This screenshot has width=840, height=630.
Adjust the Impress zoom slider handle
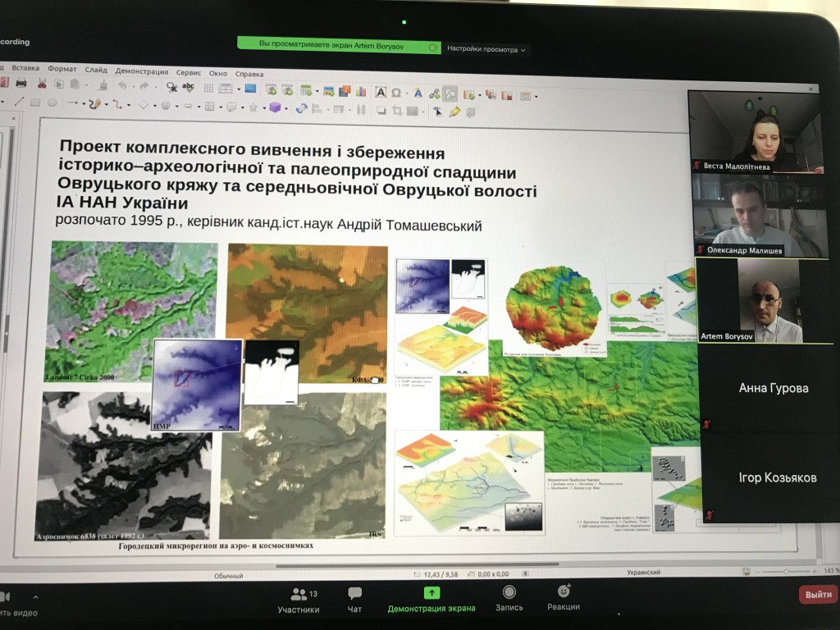click(786, 572)
